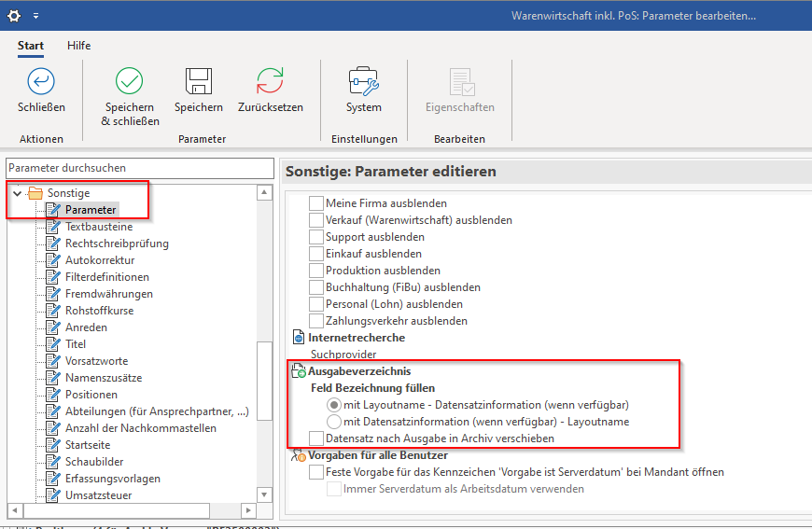Click the Internetrecherche section icon

point(299,338)
